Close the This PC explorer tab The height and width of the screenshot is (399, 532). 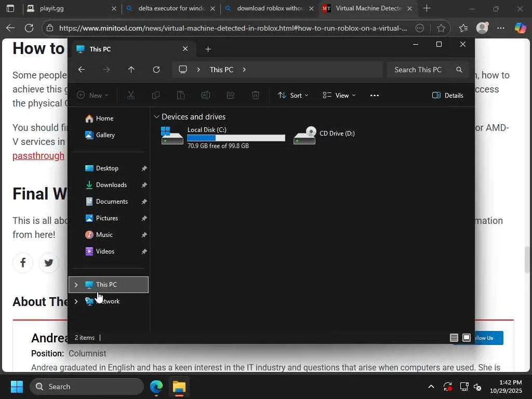coord(185,49)
